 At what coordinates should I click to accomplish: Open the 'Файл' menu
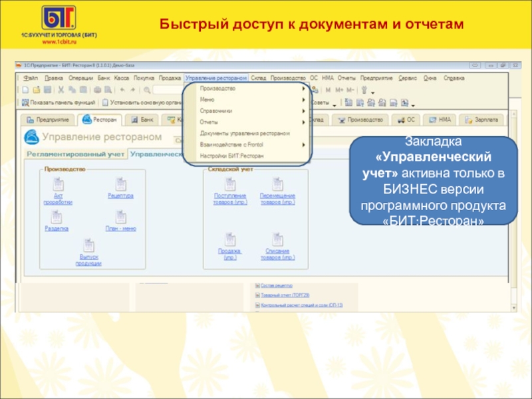tap(30, 78)
